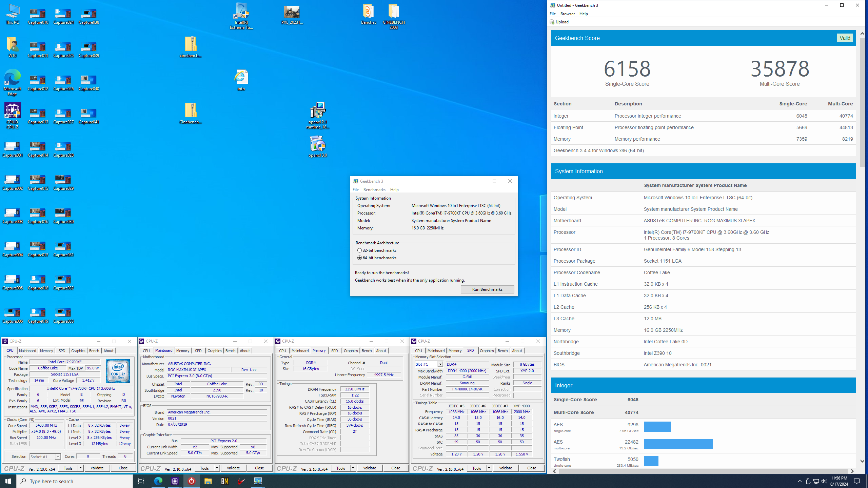Click the Run Benchmarks button

[487, 289]
